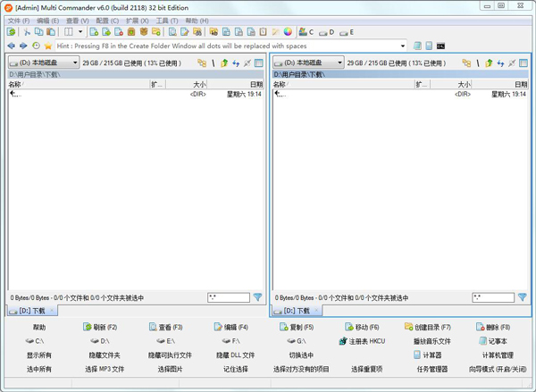Click right panel 大小 column header
536x392 pixels.
coord(450,84)
